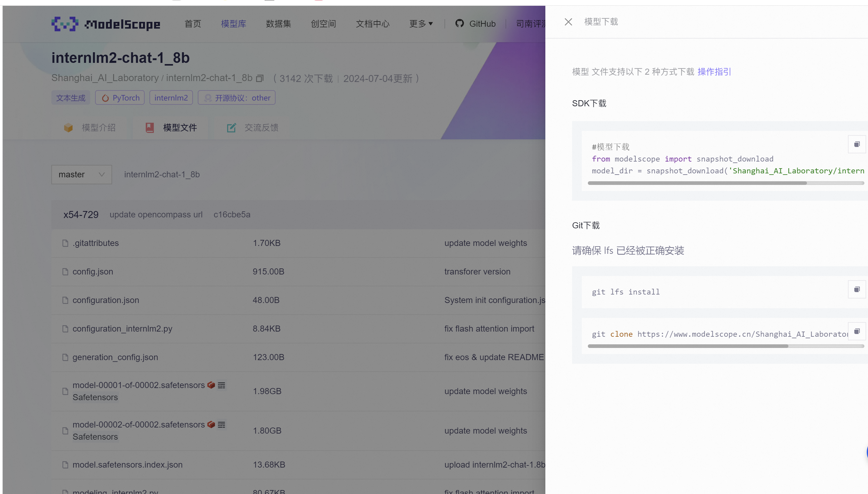Click commit hash c16cbe5a
The width and height of the screenshot is (868, 494).
pyautogui.click(x=232, y=214)
